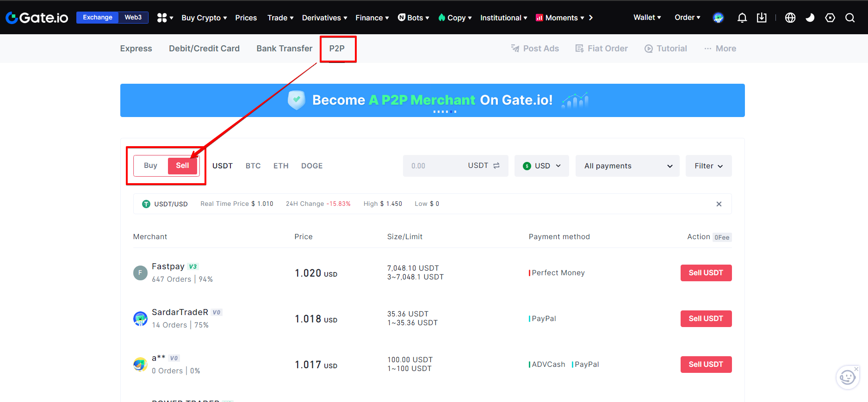Switch to the P2P tab

337,49
